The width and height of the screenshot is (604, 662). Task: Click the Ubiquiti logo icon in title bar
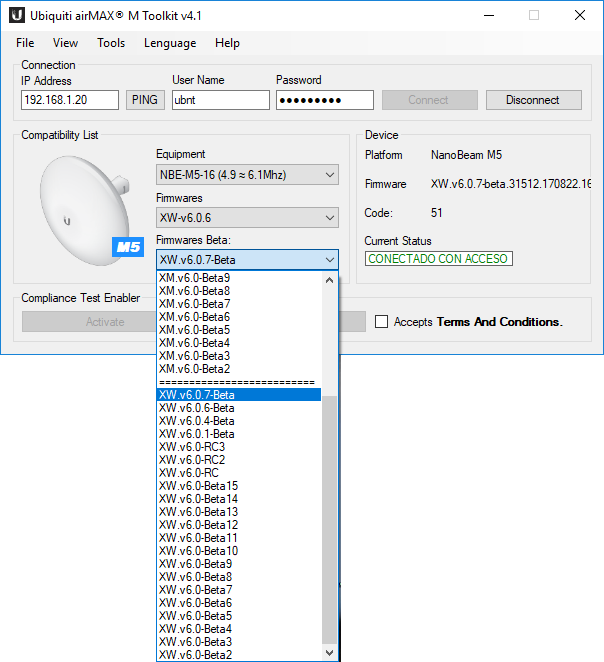click(x=17, y=16)
